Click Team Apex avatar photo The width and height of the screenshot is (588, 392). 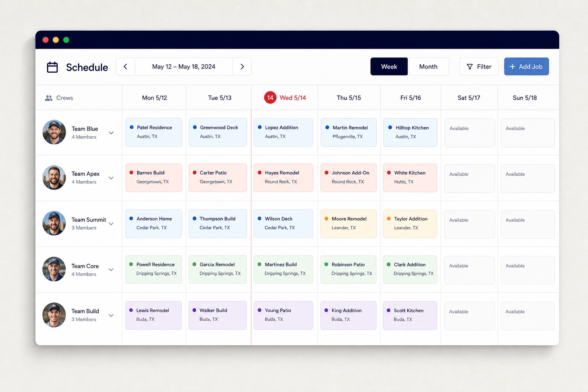[54, 177]
